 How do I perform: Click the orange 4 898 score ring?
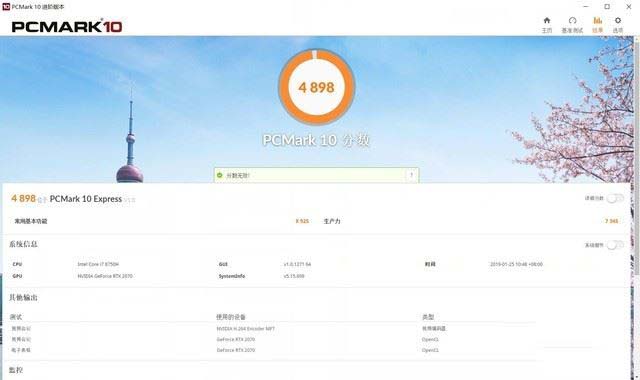click(x=316, y=87)
